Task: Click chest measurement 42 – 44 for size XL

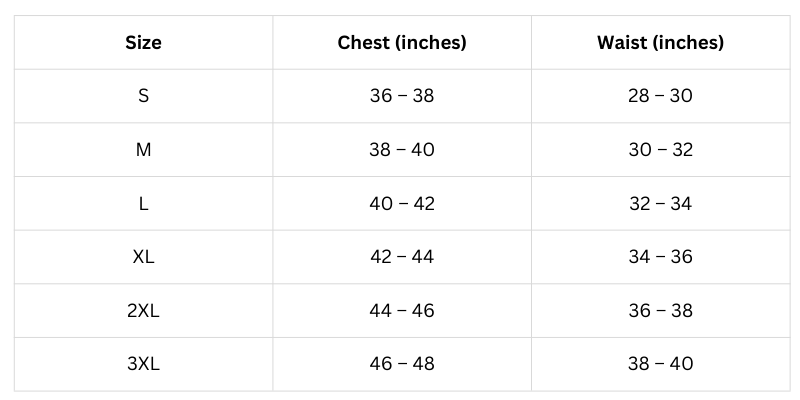Action: 402,257
